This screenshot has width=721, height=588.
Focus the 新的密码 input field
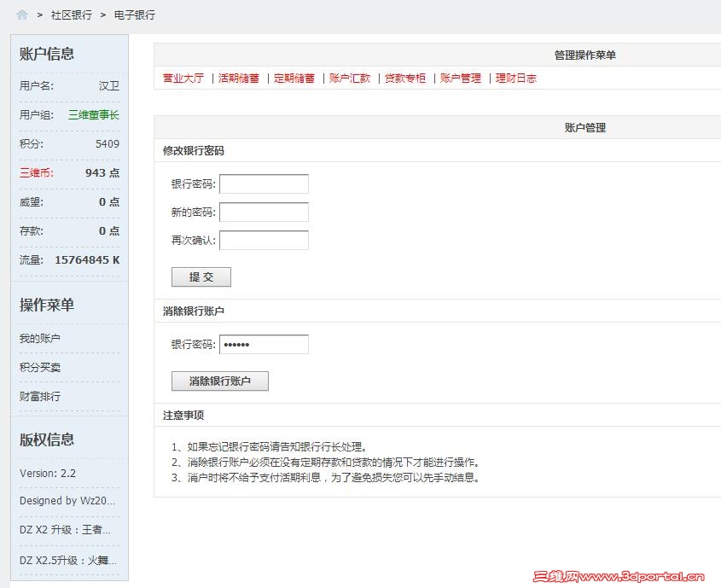tap(264, 212)
